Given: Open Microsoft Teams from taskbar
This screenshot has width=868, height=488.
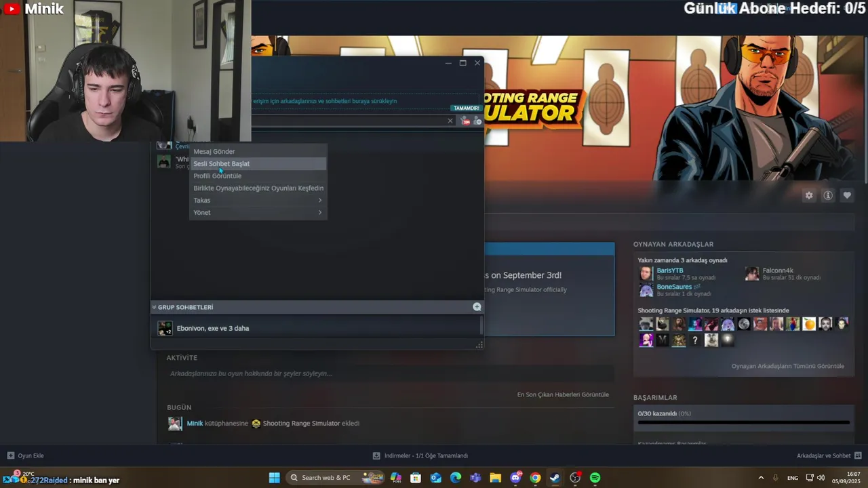Looking at the screenshot, I should (475, 478).
